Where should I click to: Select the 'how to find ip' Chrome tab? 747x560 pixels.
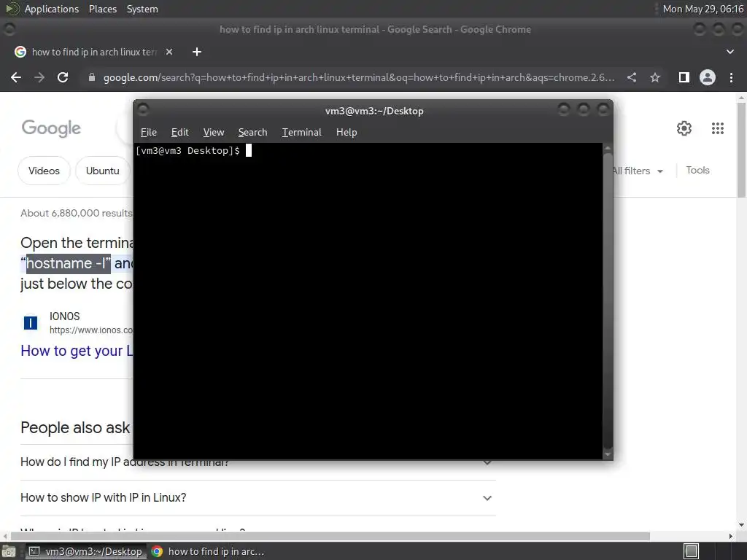coord(93,52)
